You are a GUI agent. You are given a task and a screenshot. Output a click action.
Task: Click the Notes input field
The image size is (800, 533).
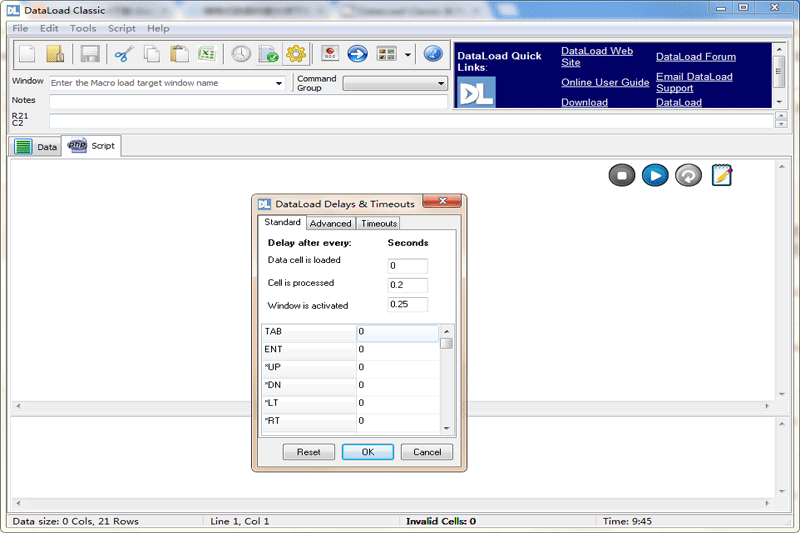pos(248,101)
